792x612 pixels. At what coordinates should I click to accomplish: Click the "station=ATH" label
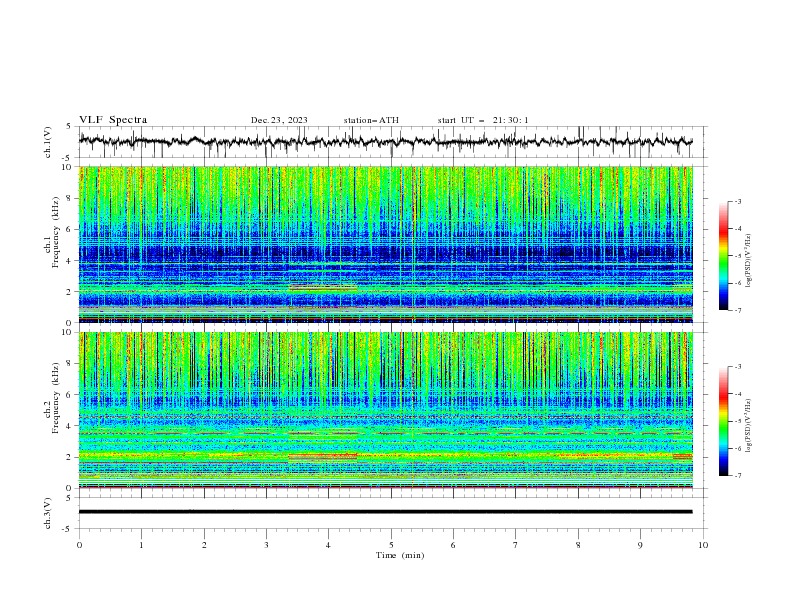coord(371,120)
